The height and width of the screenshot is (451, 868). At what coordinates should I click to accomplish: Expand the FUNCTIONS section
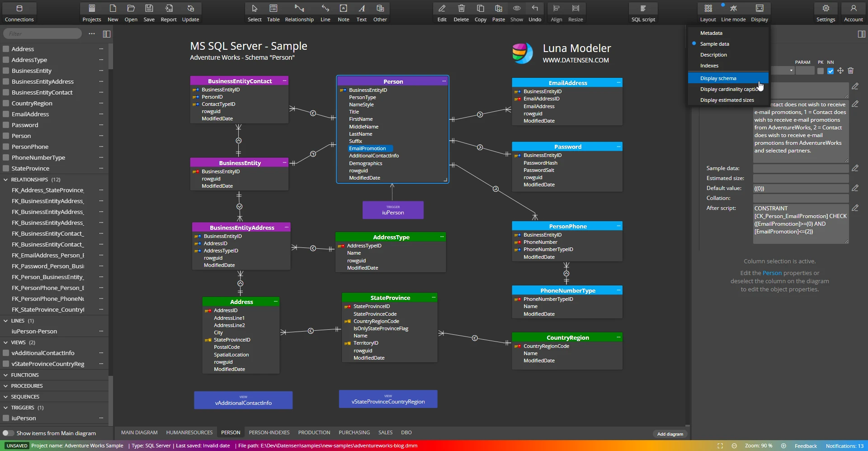coord(6,375)
